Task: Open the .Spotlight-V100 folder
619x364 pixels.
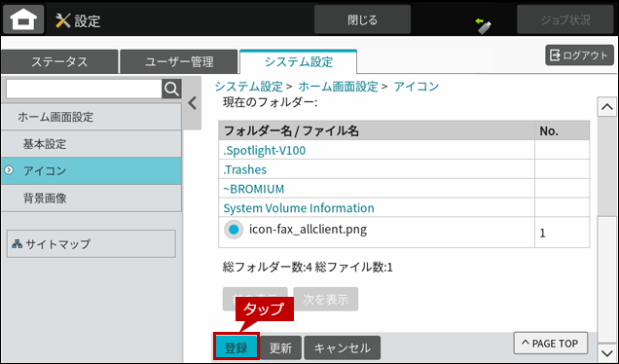Action: 265,151
